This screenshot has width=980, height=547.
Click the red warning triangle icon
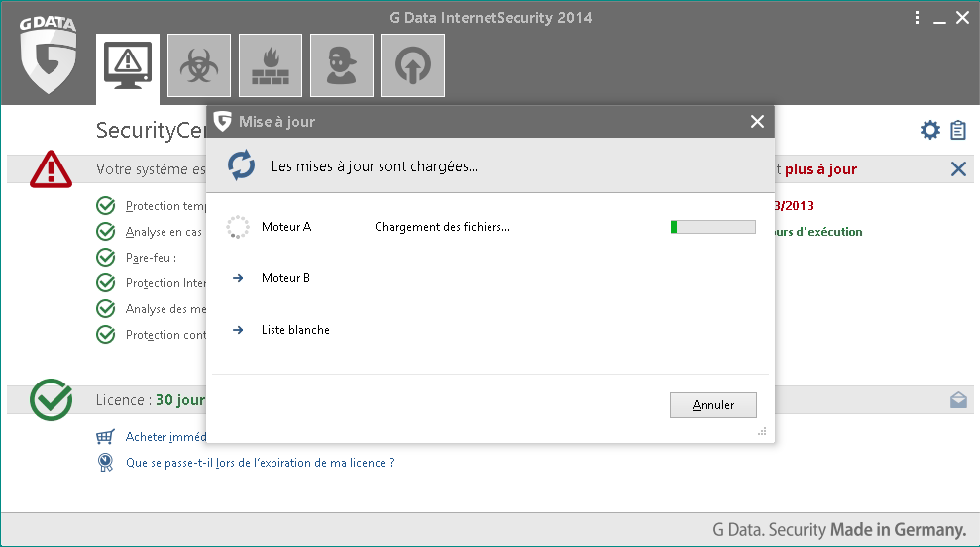click(51, 168)
